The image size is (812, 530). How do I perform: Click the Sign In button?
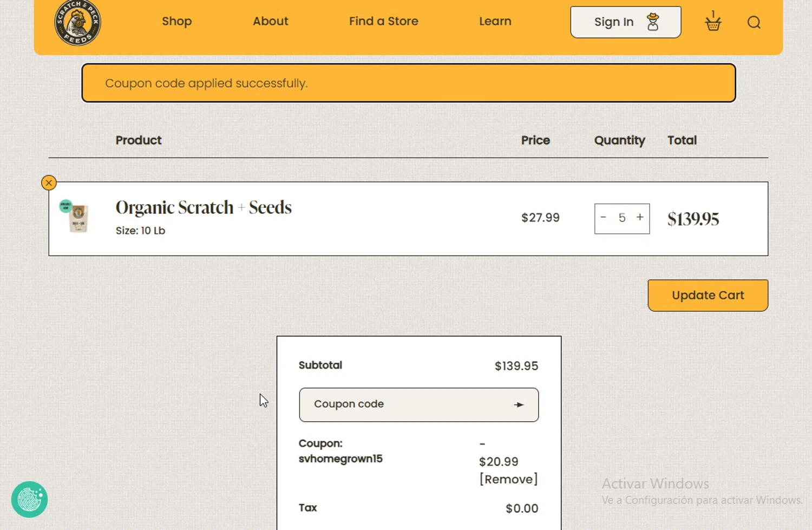click(x=626, y=22)
